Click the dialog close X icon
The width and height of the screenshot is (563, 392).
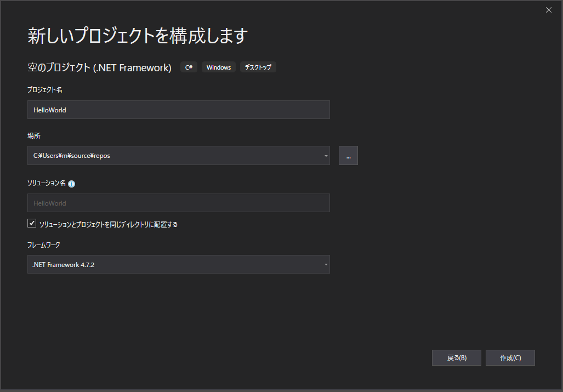[x=548, y=9]
